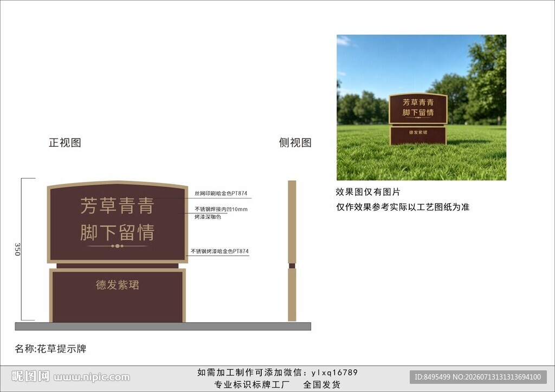Select the 正视图 heading text
The image size is (555, 392).
tap(65, 143)
